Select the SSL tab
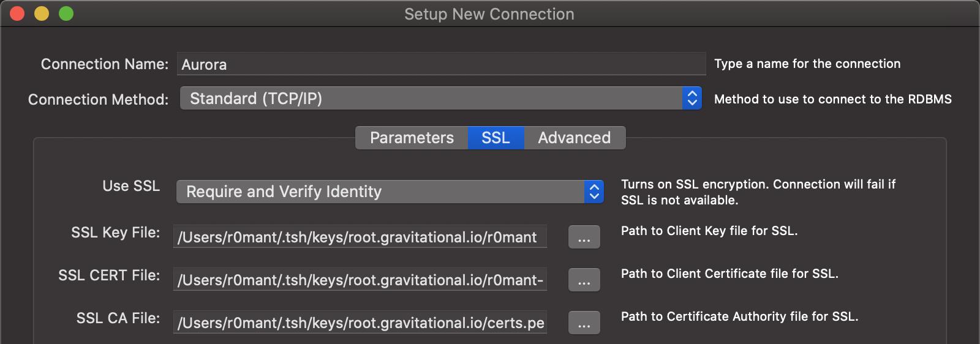980x344 pixels. tap(496, 138)
